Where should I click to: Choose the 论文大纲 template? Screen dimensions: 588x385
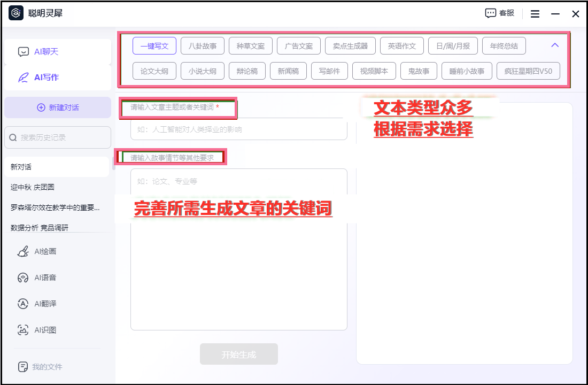[154, 71]
